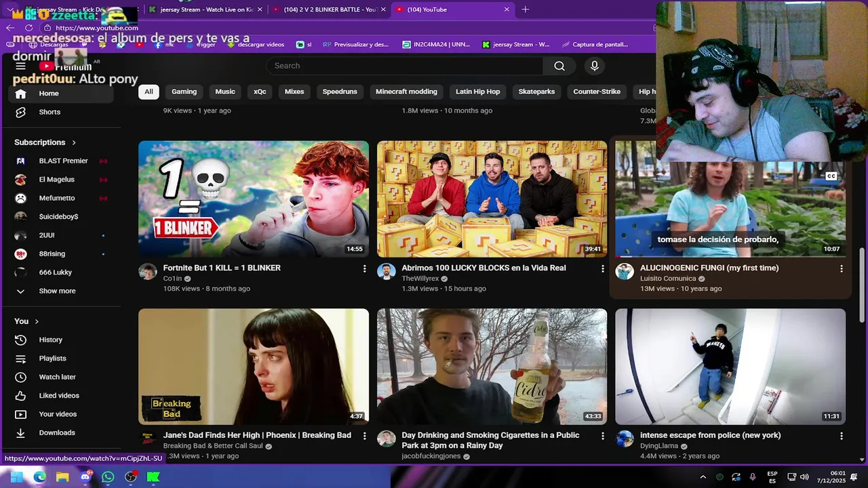
Task: Click the search magnifier button
Action: click(559, 66)
